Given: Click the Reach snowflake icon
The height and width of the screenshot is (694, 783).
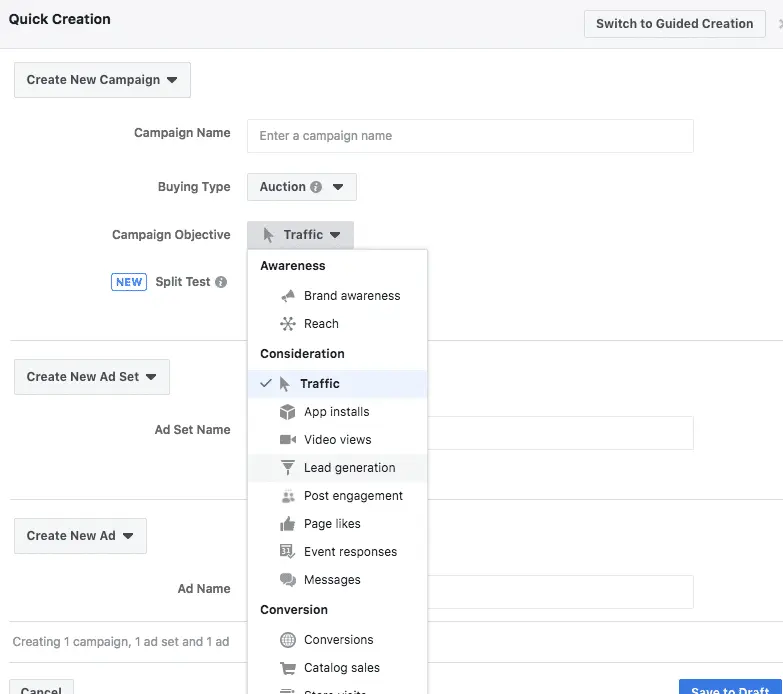Looking at the screenshot, I should 288,324.
